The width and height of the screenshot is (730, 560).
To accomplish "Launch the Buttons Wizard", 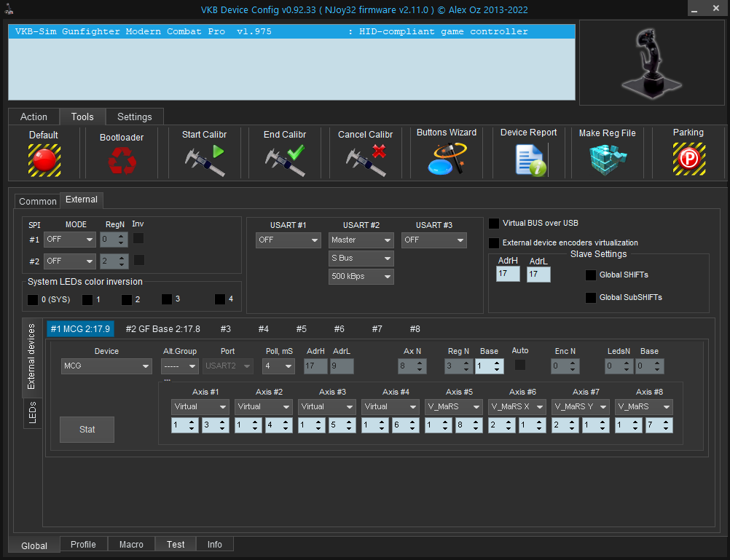I will click(447, 159).
